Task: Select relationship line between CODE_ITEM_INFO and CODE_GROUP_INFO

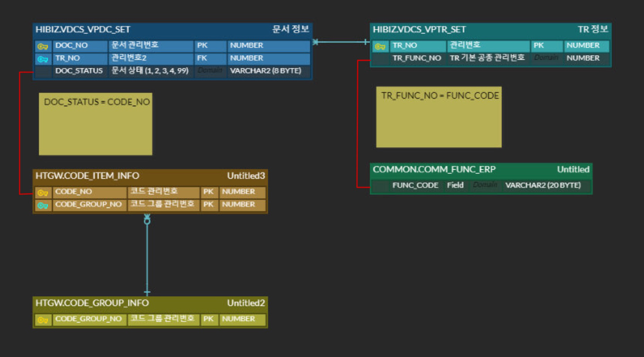Action: tap(147, 255)
